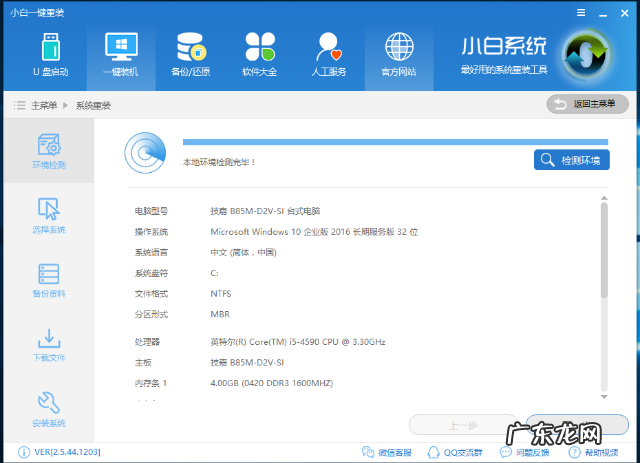Select 下载文件 step in sidebar

point(49,345)
